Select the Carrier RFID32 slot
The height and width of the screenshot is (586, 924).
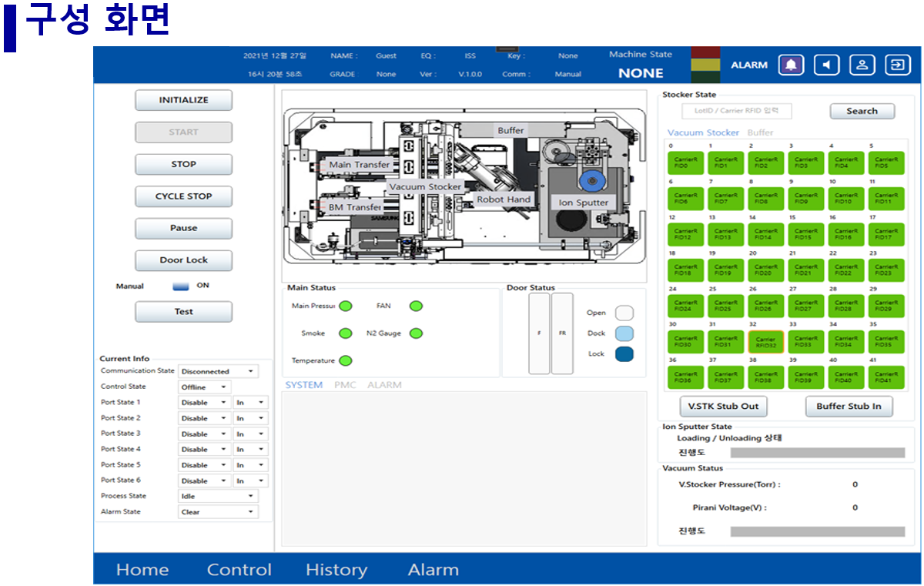(x=765, y=342)
